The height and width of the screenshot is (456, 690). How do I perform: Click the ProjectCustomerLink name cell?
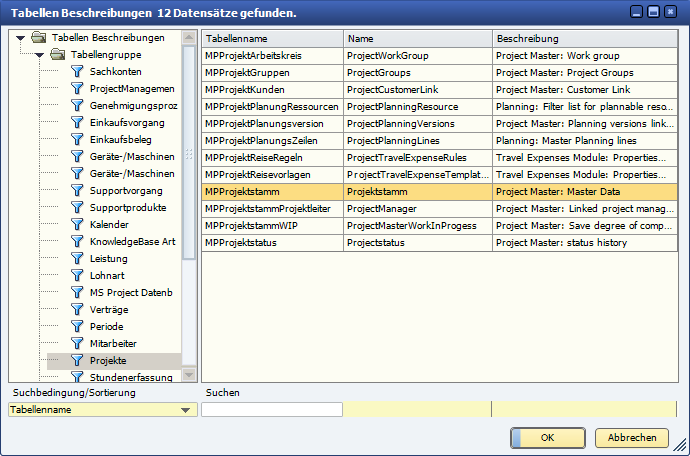[x=418, y=90]
